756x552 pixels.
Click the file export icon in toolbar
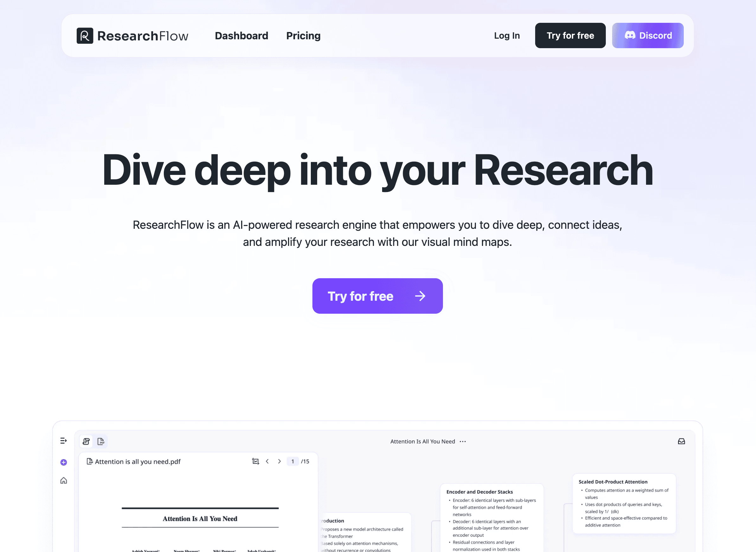coord(100,441)
